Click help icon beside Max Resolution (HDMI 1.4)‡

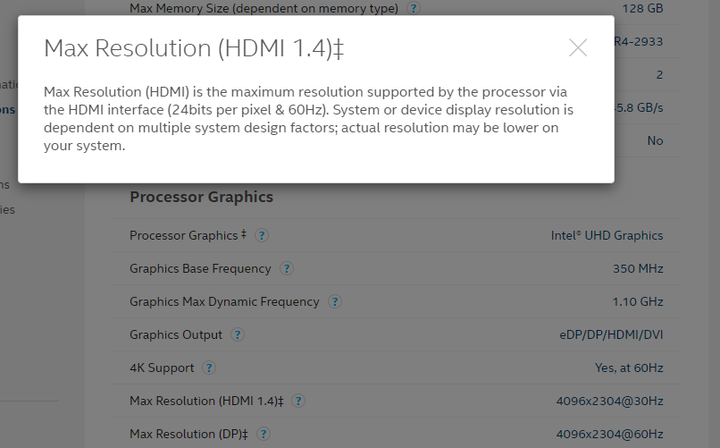tap(298, 401)
